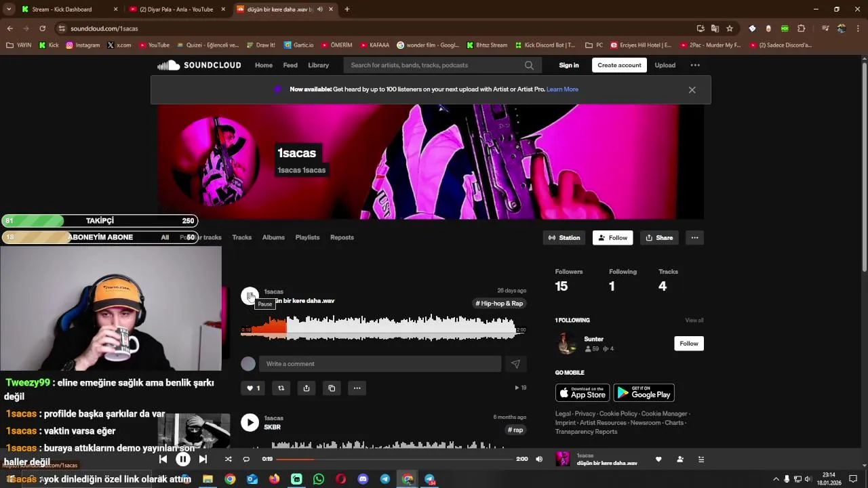868x488 pixels.
Task: Copy link of the first track
Action: [x=332, y=388]
